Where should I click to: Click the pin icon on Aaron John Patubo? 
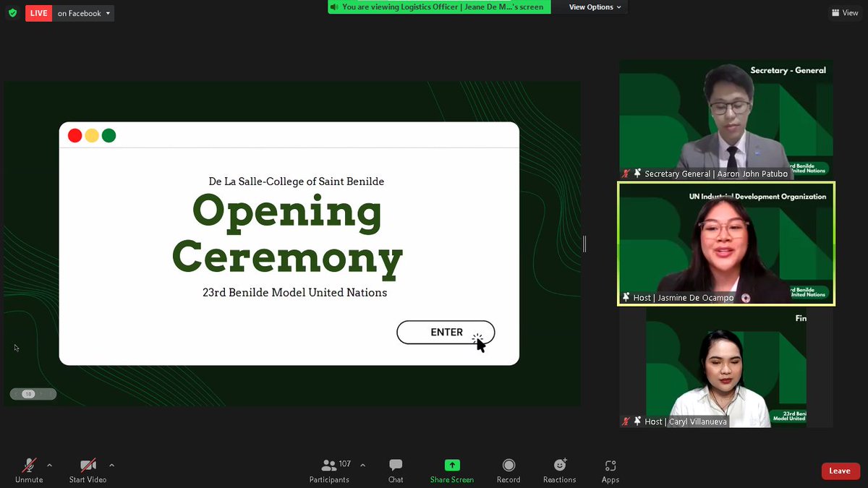[637, 174]
